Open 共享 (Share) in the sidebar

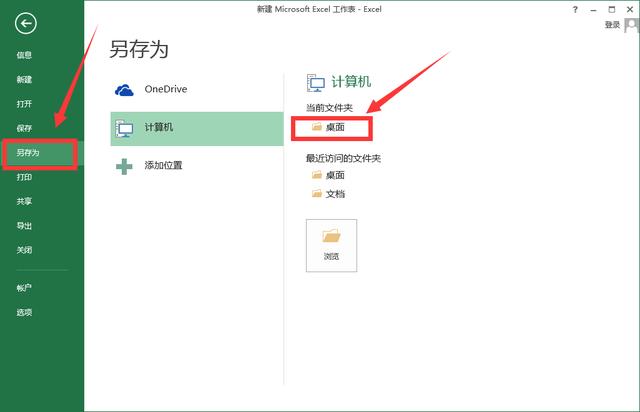pyautogui.click(x=24, y=201)
